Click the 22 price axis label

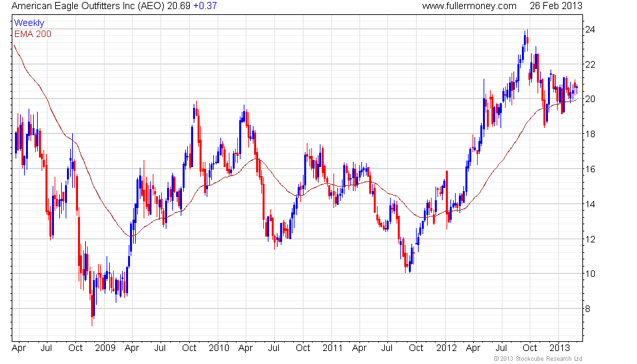tap(590, 64)
